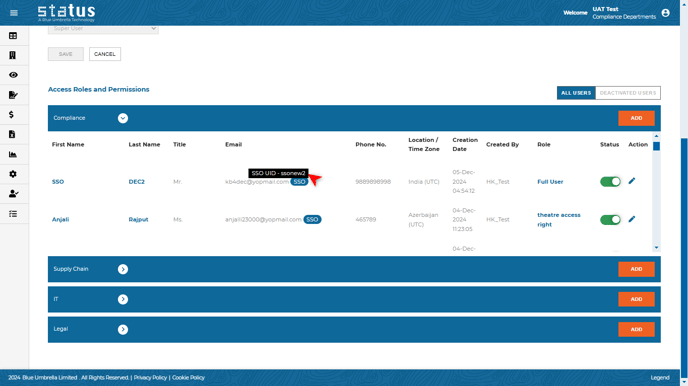
Task: Open the building icon in sidebar
Action: pyautogui.click(x=13, y=55)
